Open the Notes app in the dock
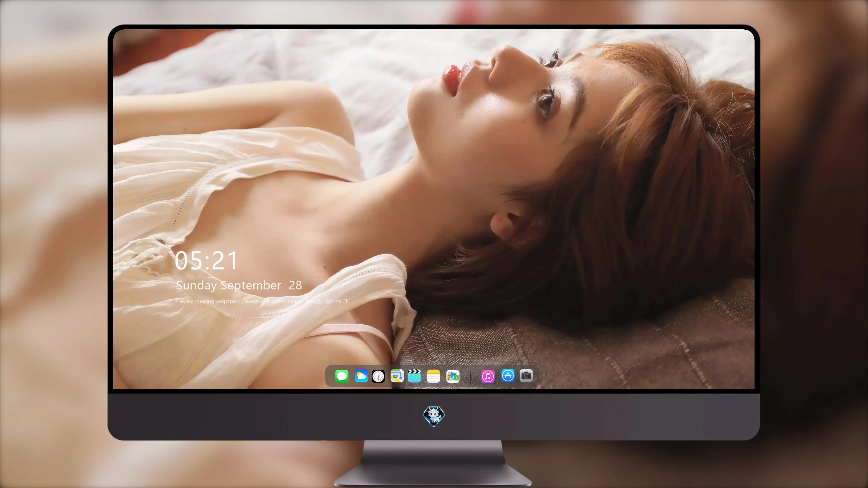Viewport: 868px width, 488px height. (x=433, y=376)
